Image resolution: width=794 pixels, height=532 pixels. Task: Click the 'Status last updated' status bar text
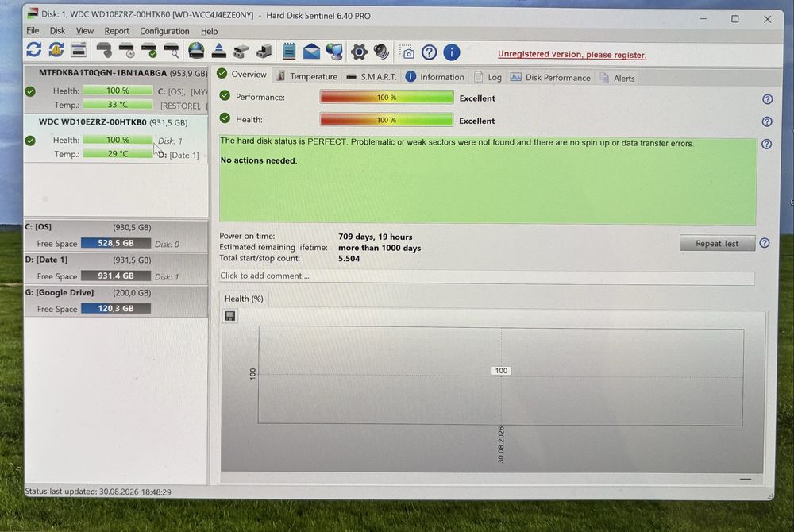coord(98,492)
